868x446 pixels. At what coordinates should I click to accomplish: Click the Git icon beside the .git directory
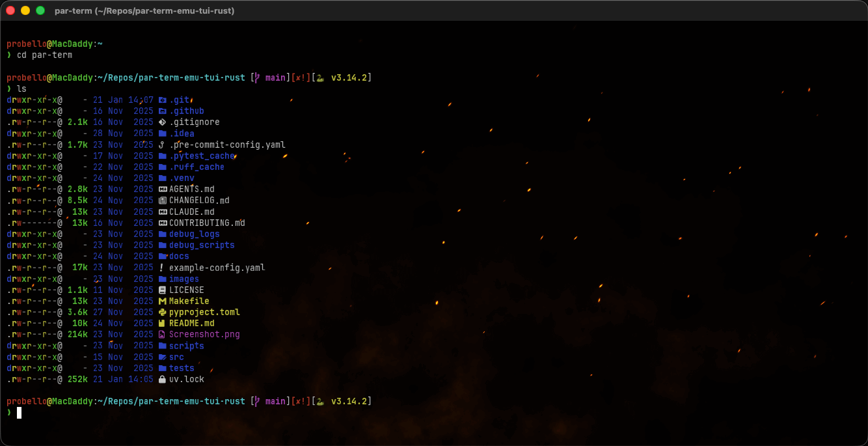pyautogui.click(x=163, y=100)
